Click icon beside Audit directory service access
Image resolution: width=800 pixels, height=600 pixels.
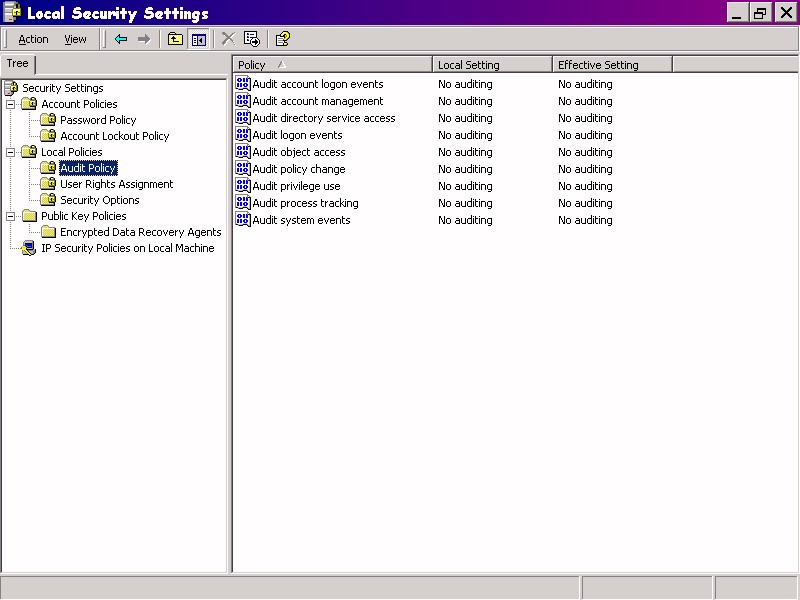(243, 118)
